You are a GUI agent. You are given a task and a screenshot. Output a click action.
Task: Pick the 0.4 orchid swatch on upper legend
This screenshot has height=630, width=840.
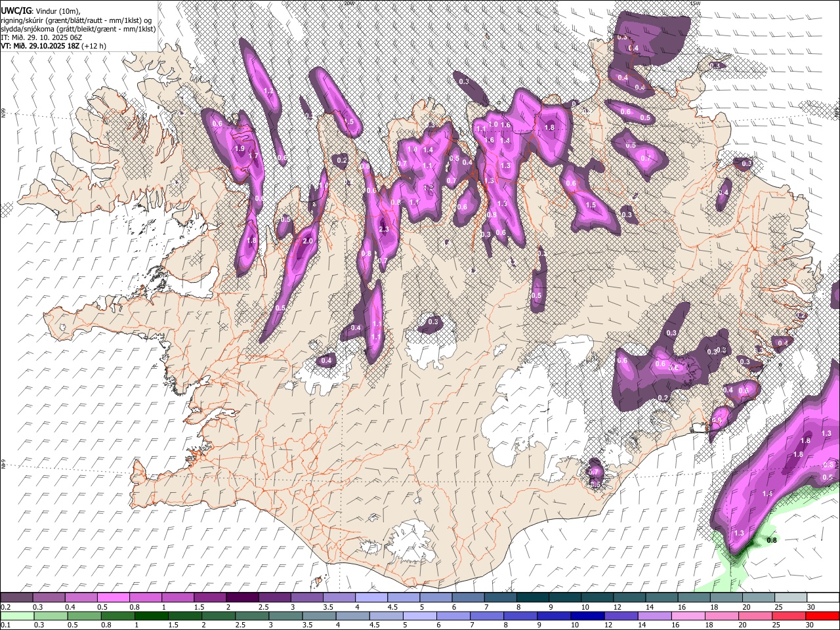pyautogui.click(x=81, y=598)
